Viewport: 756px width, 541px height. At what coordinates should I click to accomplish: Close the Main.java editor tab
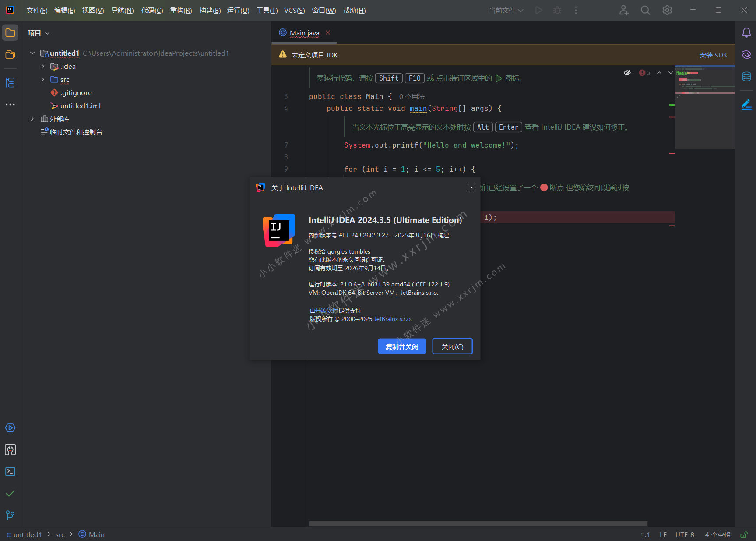pos(328,32)
